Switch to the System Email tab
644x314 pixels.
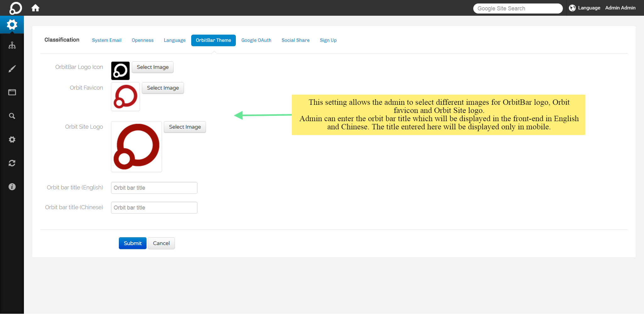pos(107,40)
